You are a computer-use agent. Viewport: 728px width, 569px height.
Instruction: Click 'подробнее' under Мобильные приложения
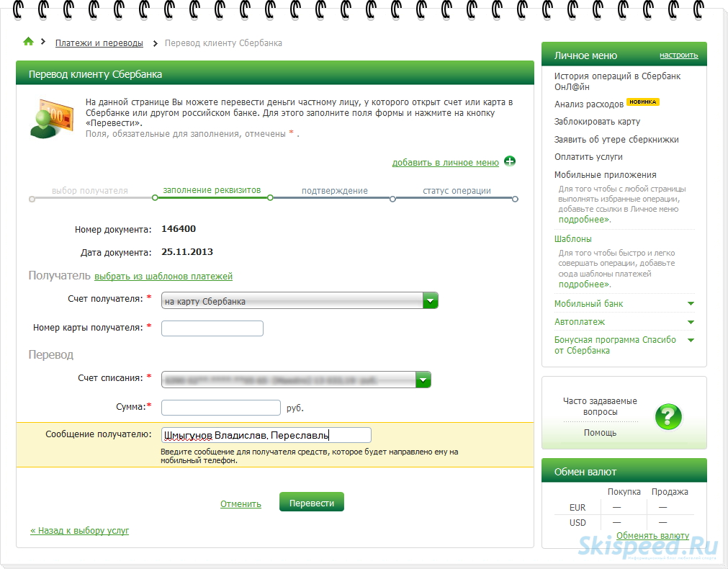tap(584, 220)
